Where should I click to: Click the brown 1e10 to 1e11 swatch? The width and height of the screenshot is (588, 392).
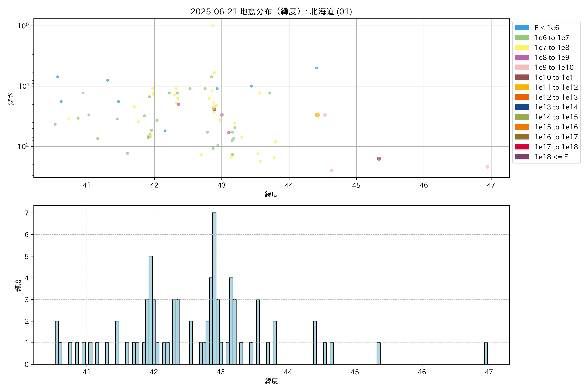click(x=522, y=77)
